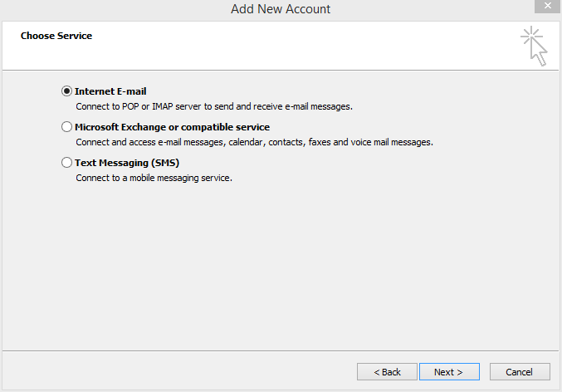Cancel the Add New Account wizard

click(520, 371)
